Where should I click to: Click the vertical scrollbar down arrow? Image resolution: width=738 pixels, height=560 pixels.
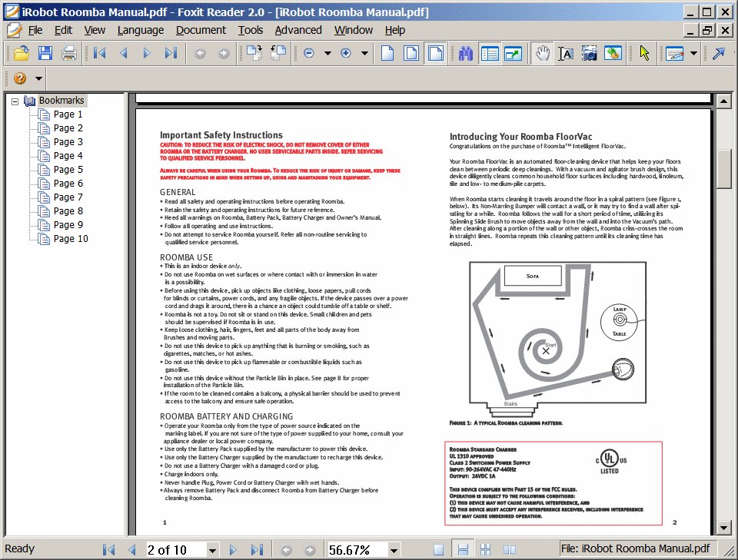pos(723,528)
